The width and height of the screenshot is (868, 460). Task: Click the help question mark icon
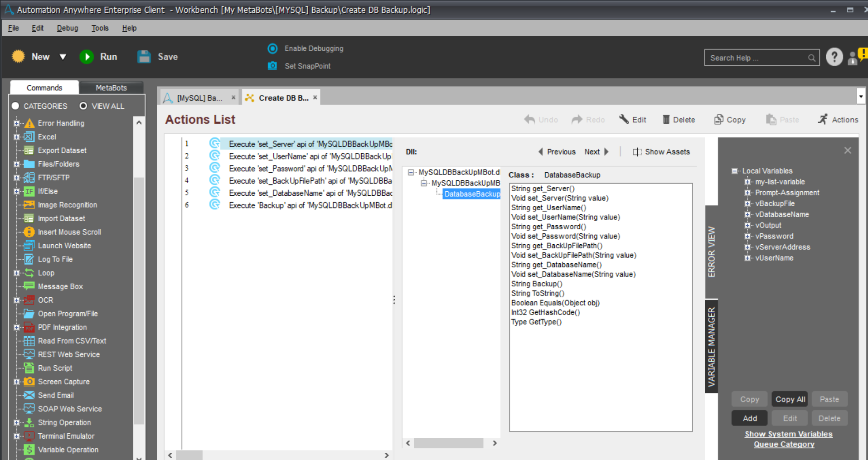pos(834,57)
